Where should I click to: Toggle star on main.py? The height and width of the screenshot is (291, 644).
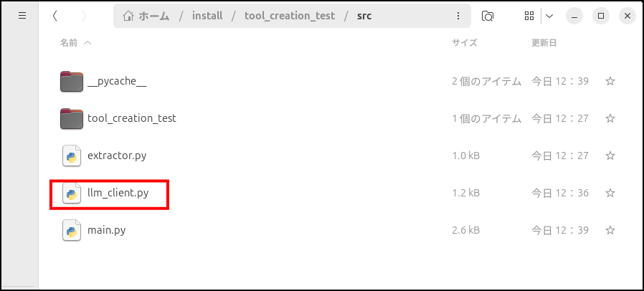pyautogui.click(x=610, y=230)
